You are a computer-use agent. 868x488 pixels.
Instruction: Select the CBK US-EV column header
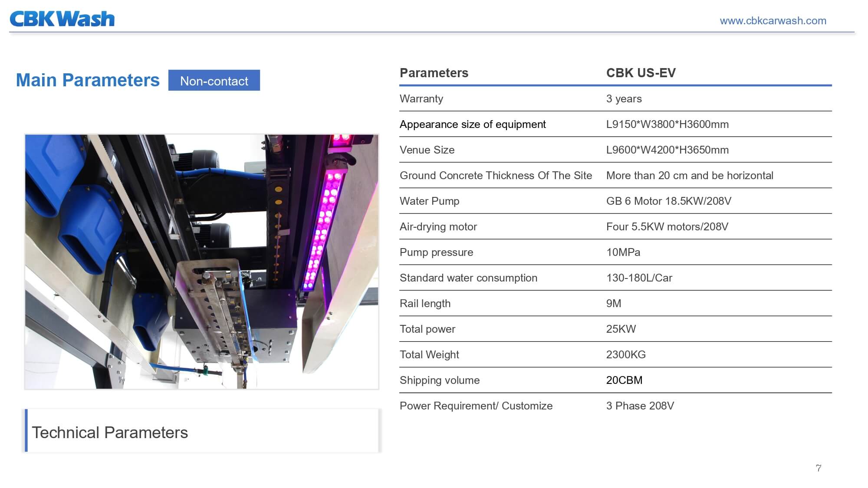click(x=641, y=73)
